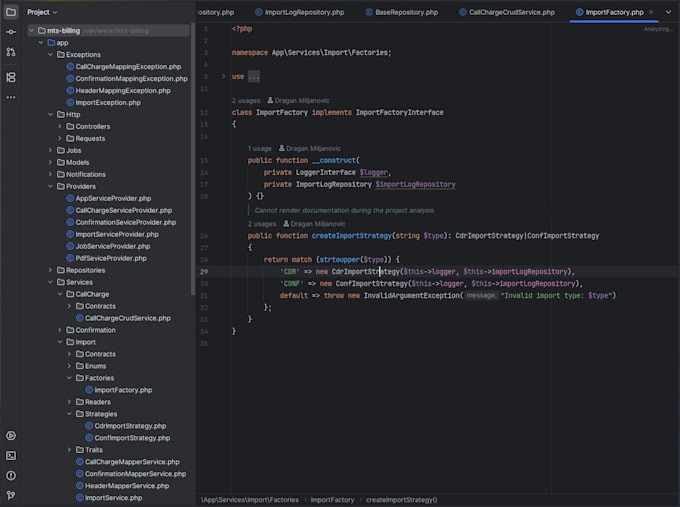Click ImportFactory breadcrumb in status bar
The height and width of the screenshot is (507, 680).
pyautogui.click(x=332, y=500)
